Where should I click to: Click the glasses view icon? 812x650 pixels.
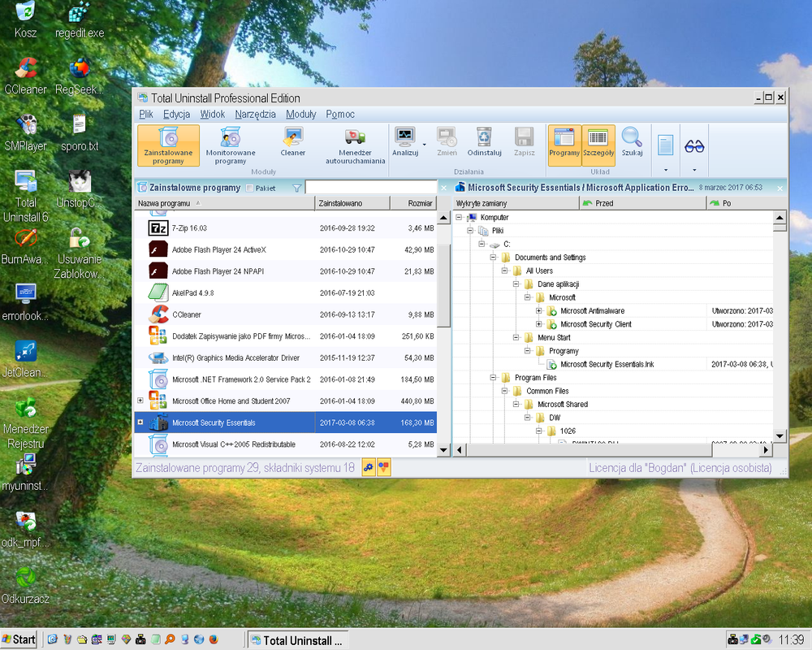click(694, 146)
